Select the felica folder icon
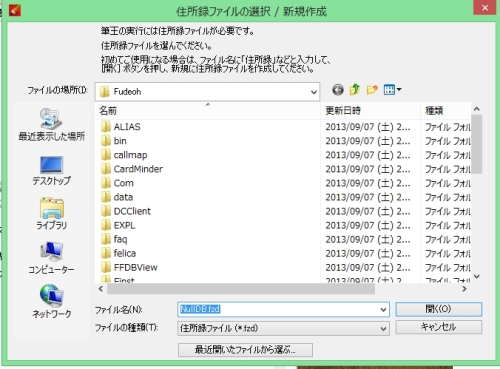The height and width of the screenshot is (369, 500). coord(106,253)
